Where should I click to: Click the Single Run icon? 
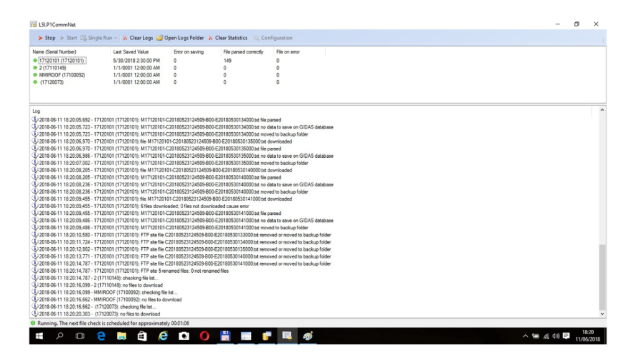click(84, 37)
